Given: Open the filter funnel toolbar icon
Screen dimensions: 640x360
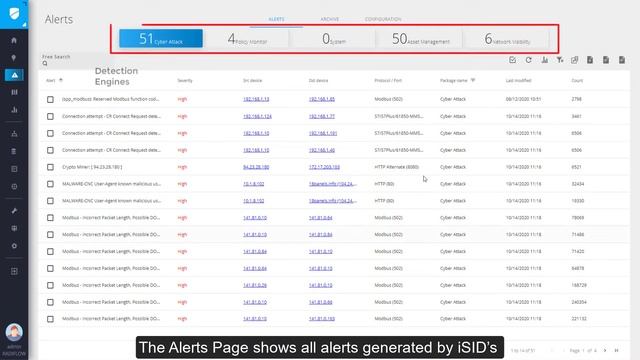Looking at the screenshot, I should click(x=560, y=60).
